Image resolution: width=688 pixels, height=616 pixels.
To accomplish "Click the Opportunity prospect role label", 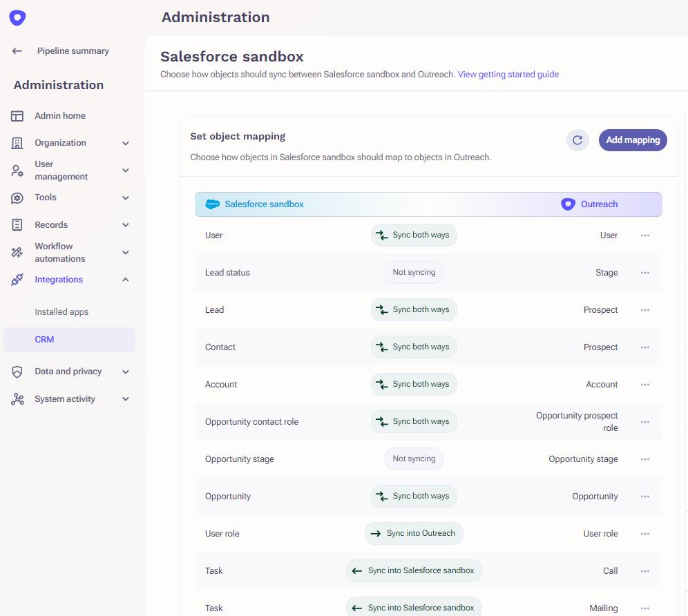I will tap(577, 422).
